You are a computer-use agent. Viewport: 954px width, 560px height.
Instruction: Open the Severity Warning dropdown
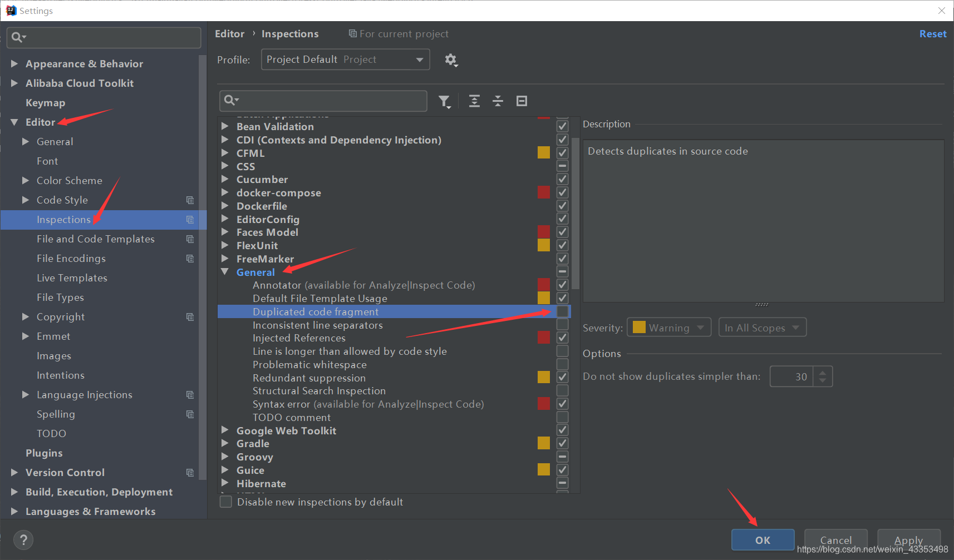coord(669,328)
